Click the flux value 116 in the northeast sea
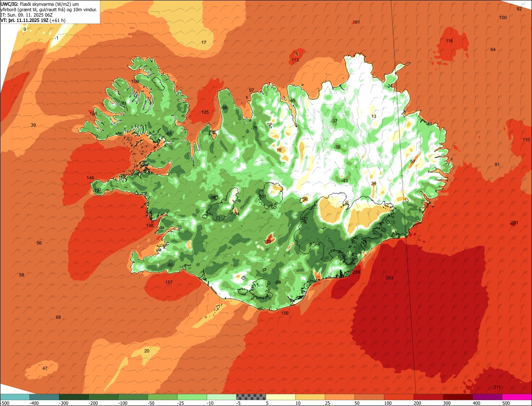The height and width of the screenshot is (406, 532). (x=449, y=41)
